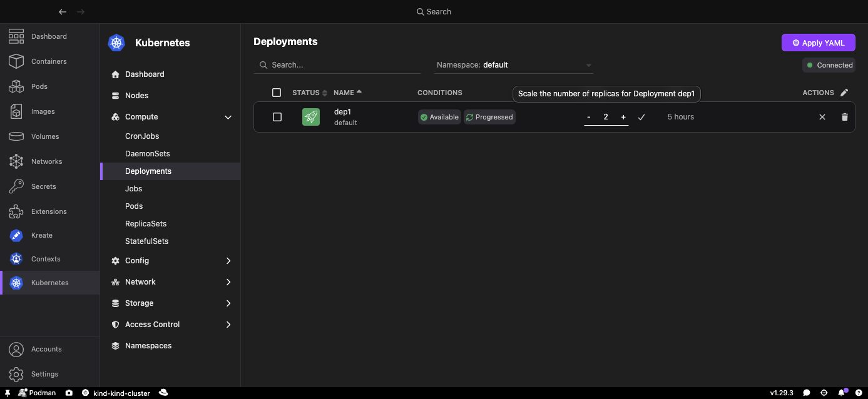Click the Apply YAML button

coord(819,43)
